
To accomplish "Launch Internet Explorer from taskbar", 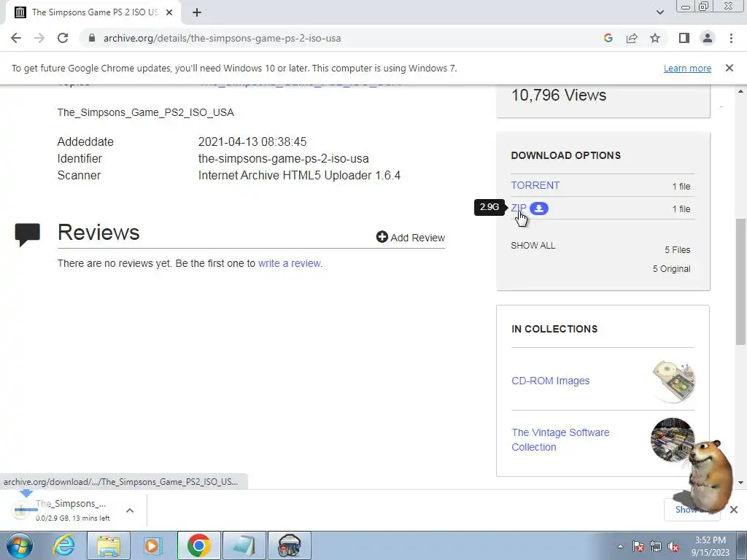I will (x=63, y=545).
